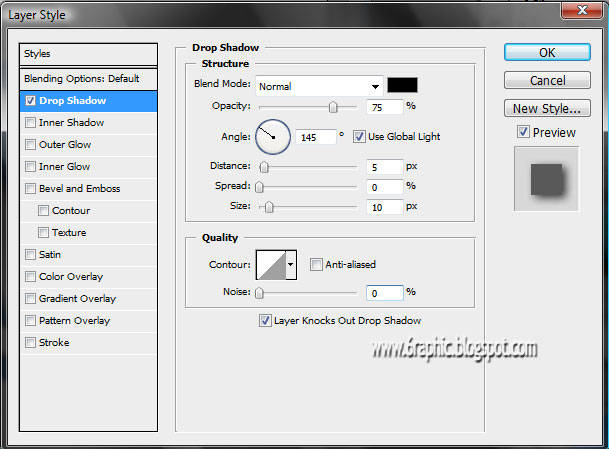
Task: Click the Angle value field
Action: pyautogui.click(x=316, y=137)
